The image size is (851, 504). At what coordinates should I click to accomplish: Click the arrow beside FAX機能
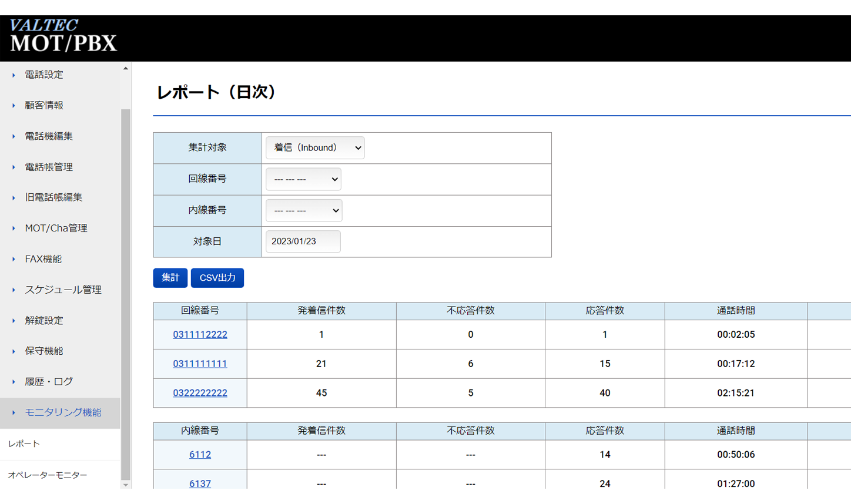pyautogui.click(x=14, y=258)
